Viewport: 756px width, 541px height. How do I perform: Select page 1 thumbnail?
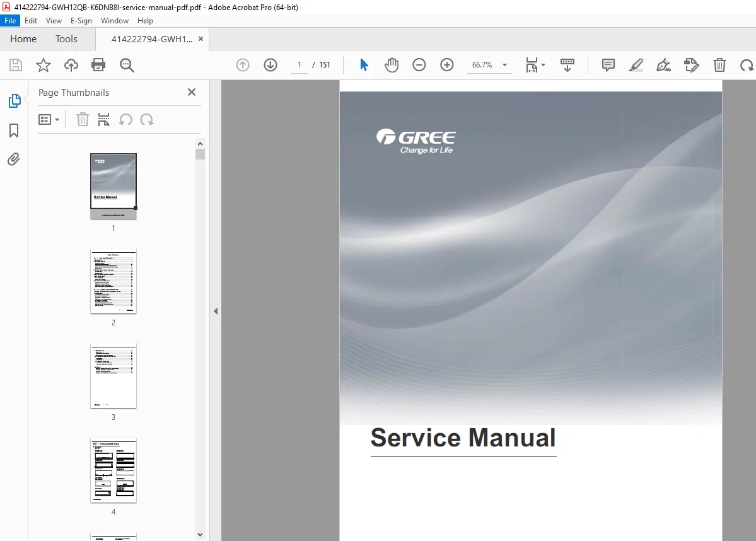[113, 186]
